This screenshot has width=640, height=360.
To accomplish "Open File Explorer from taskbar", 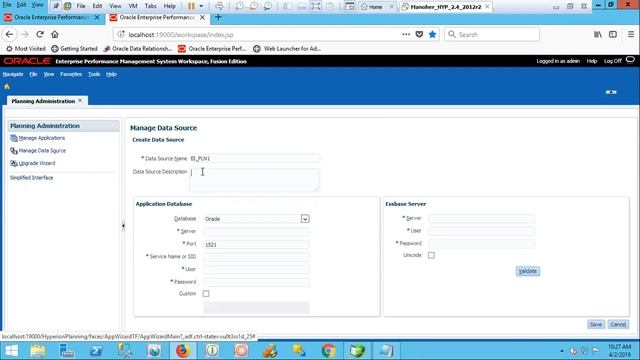I will coord(38,351).
